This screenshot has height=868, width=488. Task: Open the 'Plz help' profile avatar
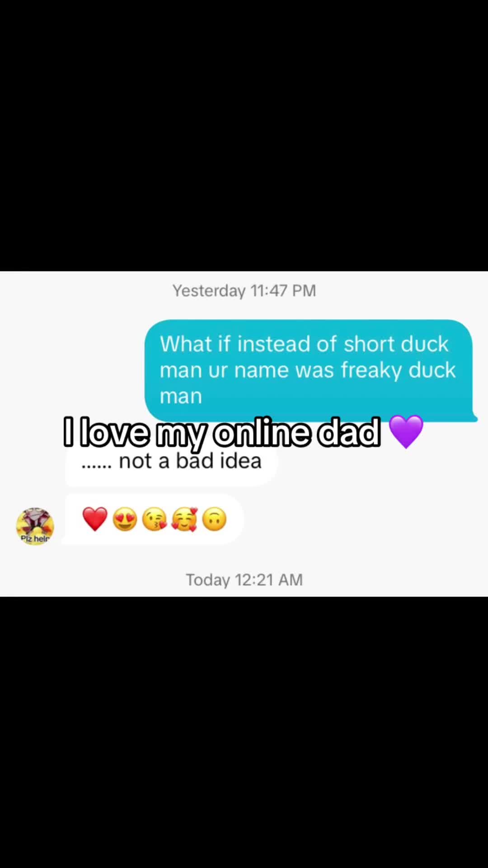tap(35, 526)
